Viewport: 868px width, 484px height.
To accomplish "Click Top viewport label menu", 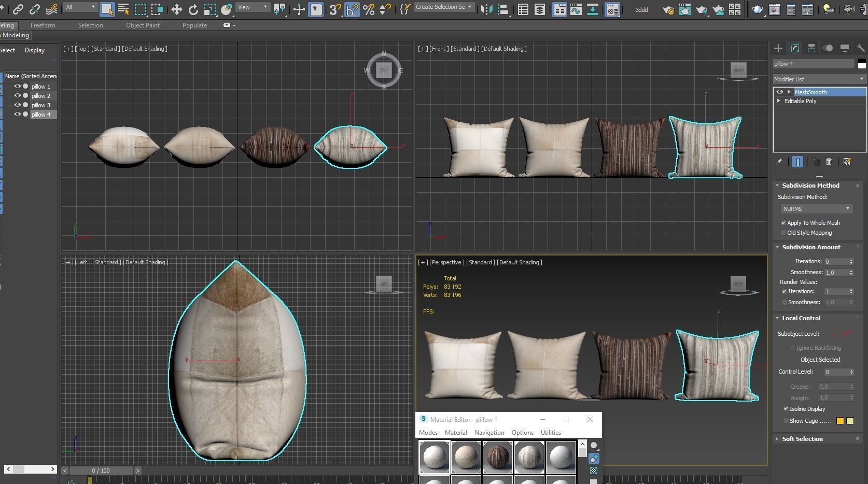I will click(81, 49).
